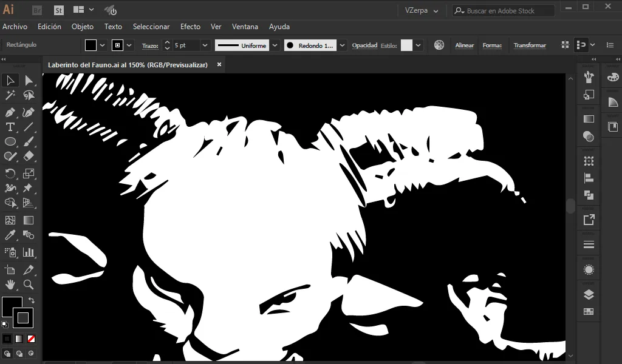
Task: Enable Draw Normal mode
Action: click(x=7, y=353)
